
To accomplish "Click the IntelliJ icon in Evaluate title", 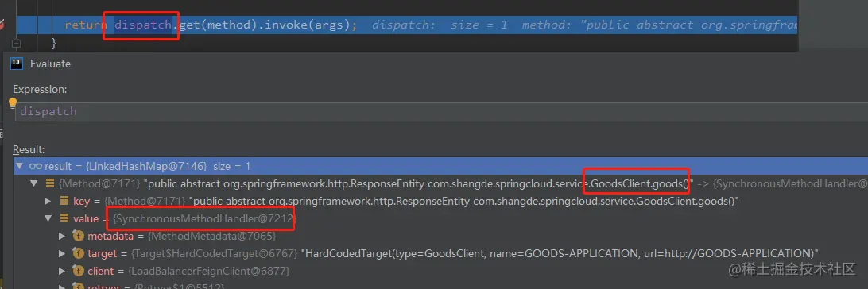I will 17,64.
